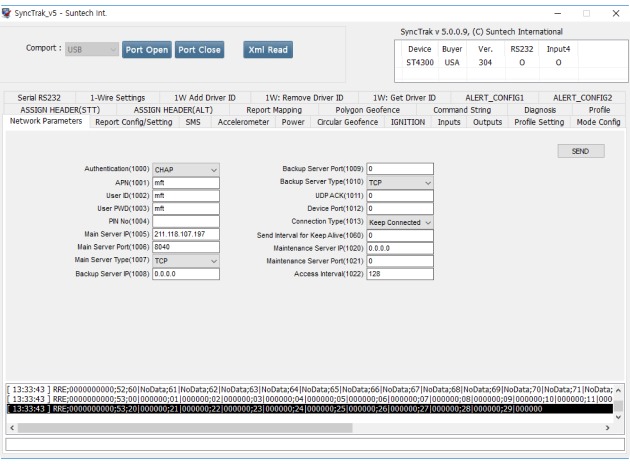Open the Circular Geofence tab
Screen dimensions: 630x464
click(x=349, y=122)
